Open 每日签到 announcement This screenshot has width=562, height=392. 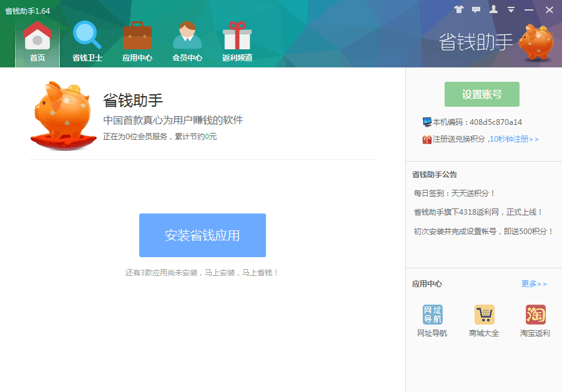pos(455,194)
